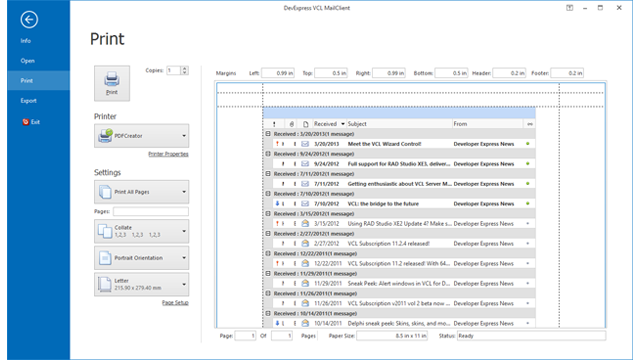Click the priority exclamation column header

pyautogui.click(x=274, y=124)
